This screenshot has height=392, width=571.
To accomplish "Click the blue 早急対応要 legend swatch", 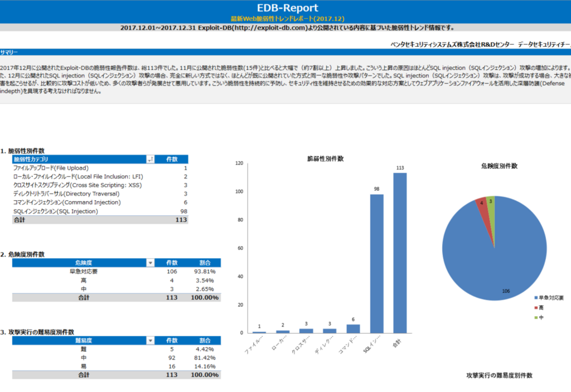I will click(536, 298).
